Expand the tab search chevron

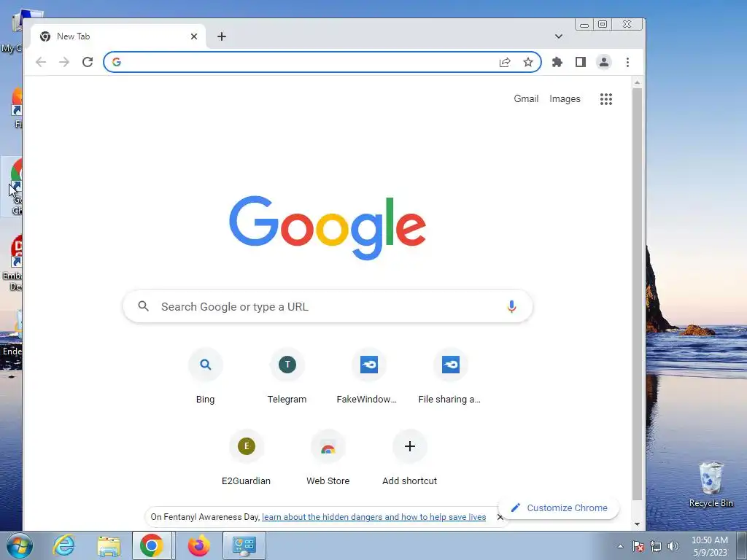pyautogui.click(x=559, y=36)
